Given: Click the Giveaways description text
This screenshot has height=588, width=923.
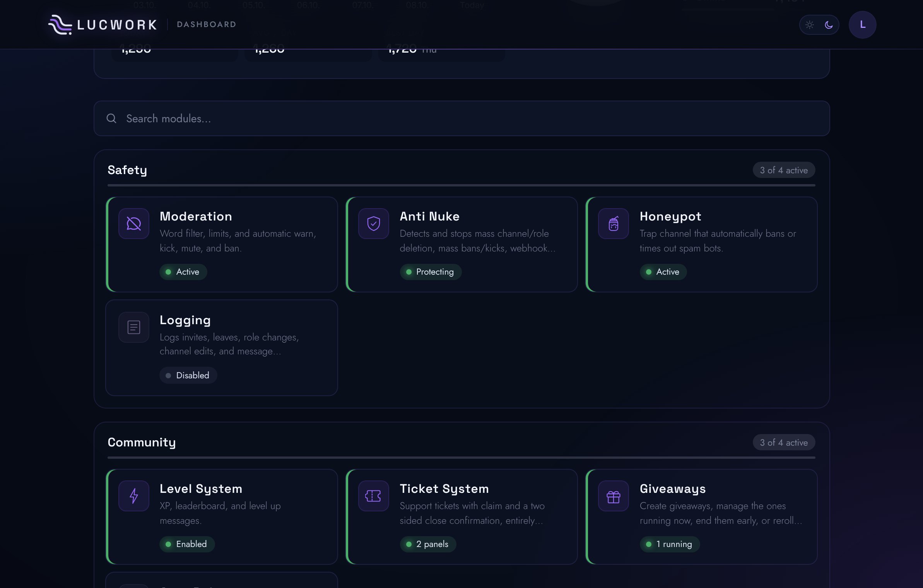Looking at the screenshot, I should pos(721,513).
